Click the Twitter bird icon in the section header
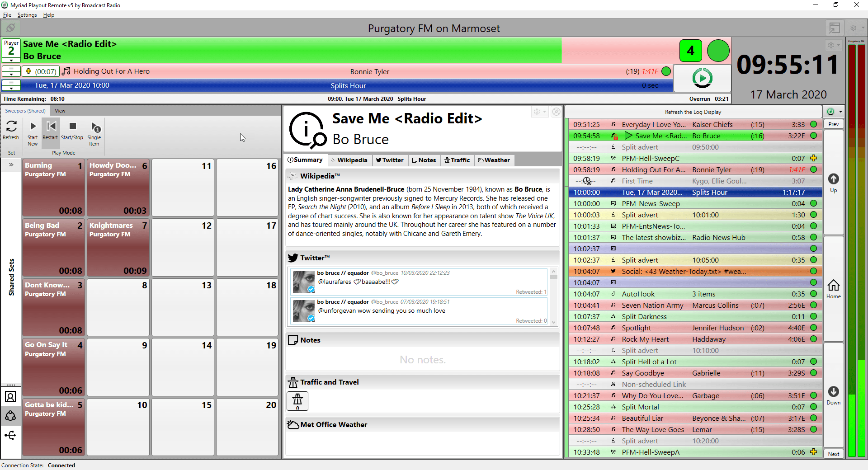868x470 pixels. (x=293, y=258)
